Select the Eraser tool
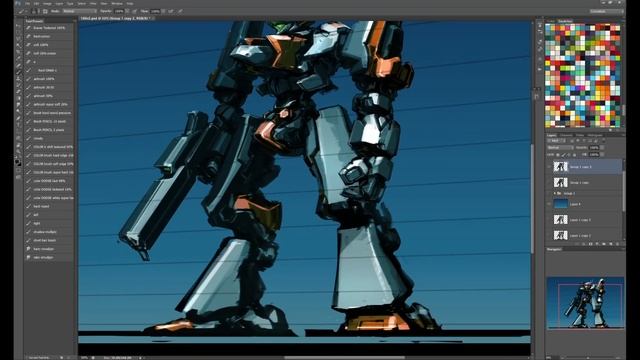 coord(18,92)
